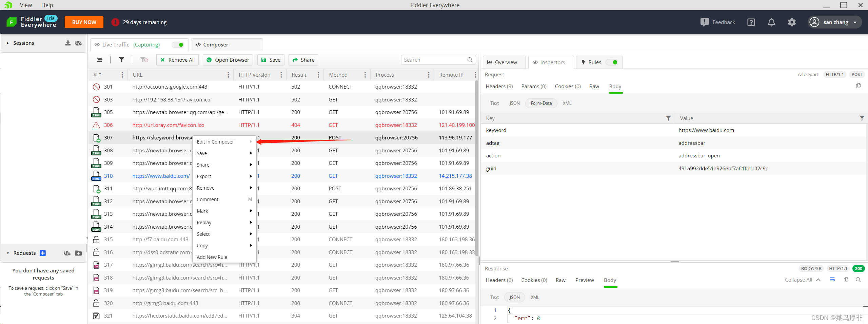Click the guid value cell in Form-Data
Screen dimensions: 868x324
tap(770, 169)
